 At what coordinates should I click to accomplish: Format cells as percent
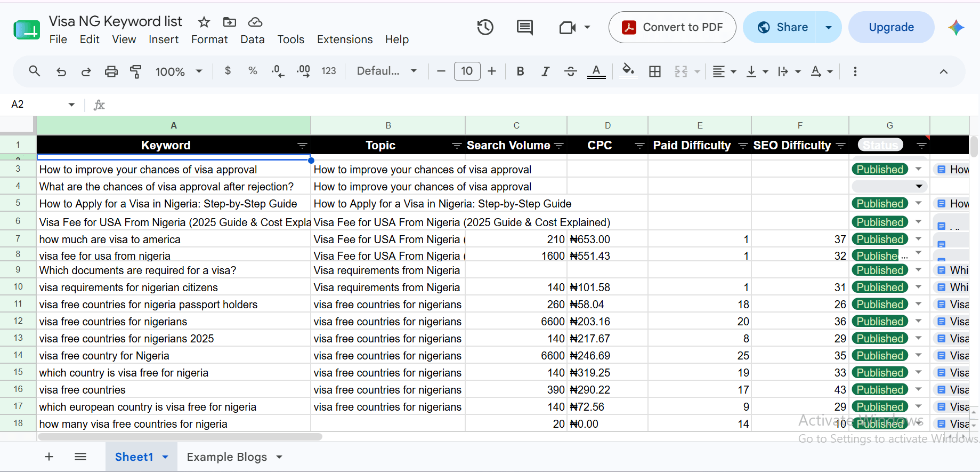(x=253, y=71)
